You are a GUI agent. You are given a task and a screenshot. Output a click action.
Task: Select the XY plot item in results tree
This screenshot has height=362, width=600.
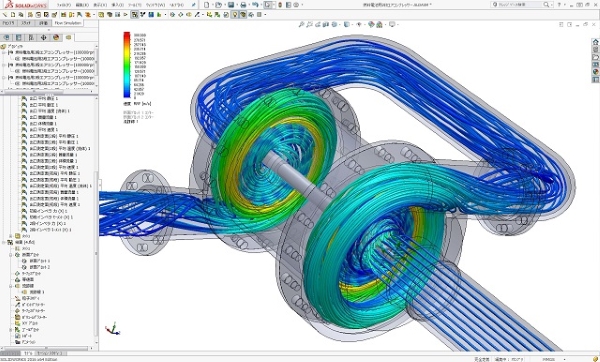tap(26, 323)
